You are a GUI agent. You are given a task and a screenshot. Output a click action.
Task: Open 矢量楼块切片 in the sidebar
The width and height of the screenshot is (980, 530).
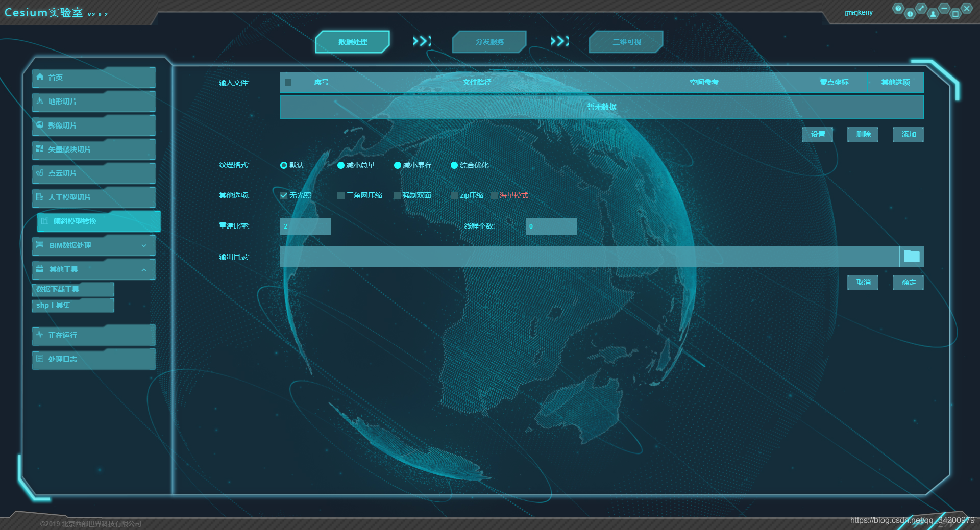(94, 149)
